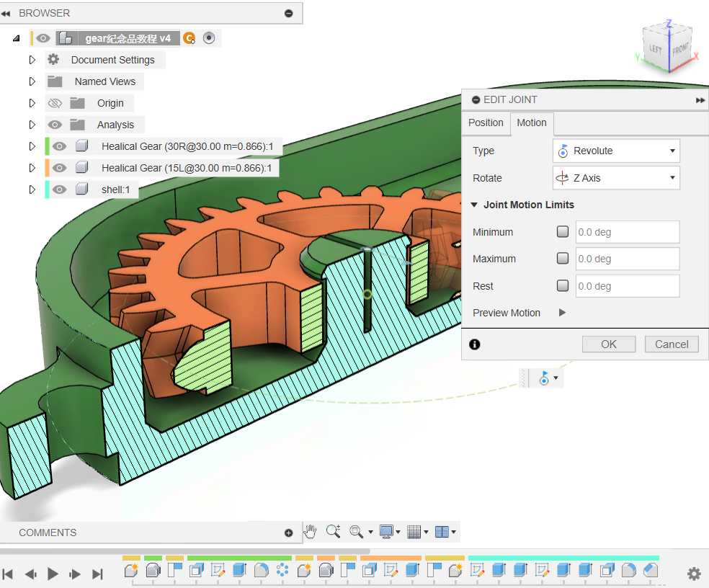This screenshot has height=588, width=709.
Task: Add a comment with the plus icon
Action: [x=289, y=533]
